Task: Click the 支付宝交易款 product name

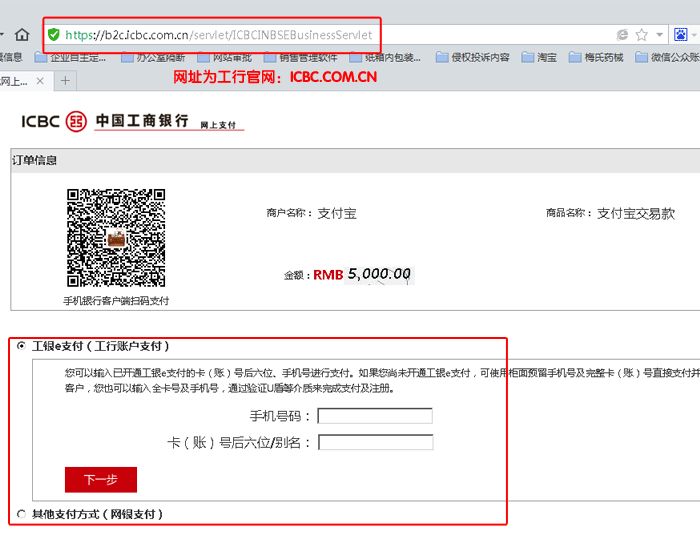Action: 636,213
